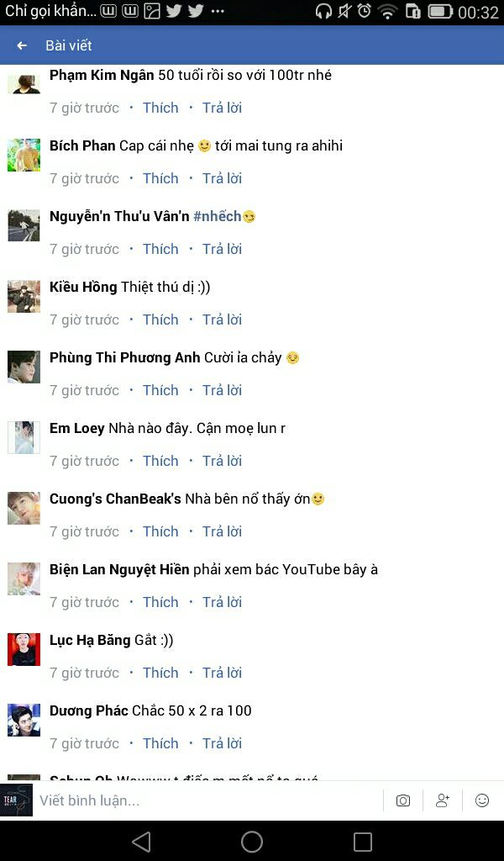The height and width of the screenshot is (861, 504).
Task: Tap the back arrow beside Bài viết
Action: pos(22,45)
